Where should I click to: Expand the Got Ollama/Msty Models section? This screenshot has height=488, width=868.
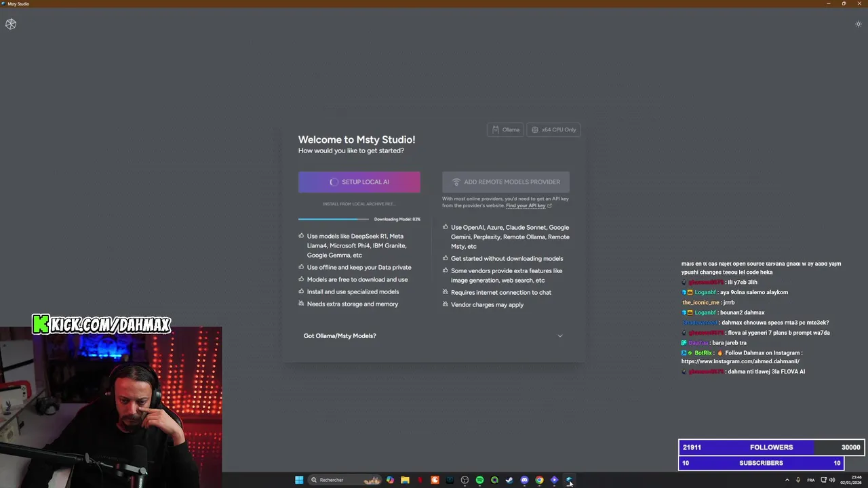pos(433,335)
